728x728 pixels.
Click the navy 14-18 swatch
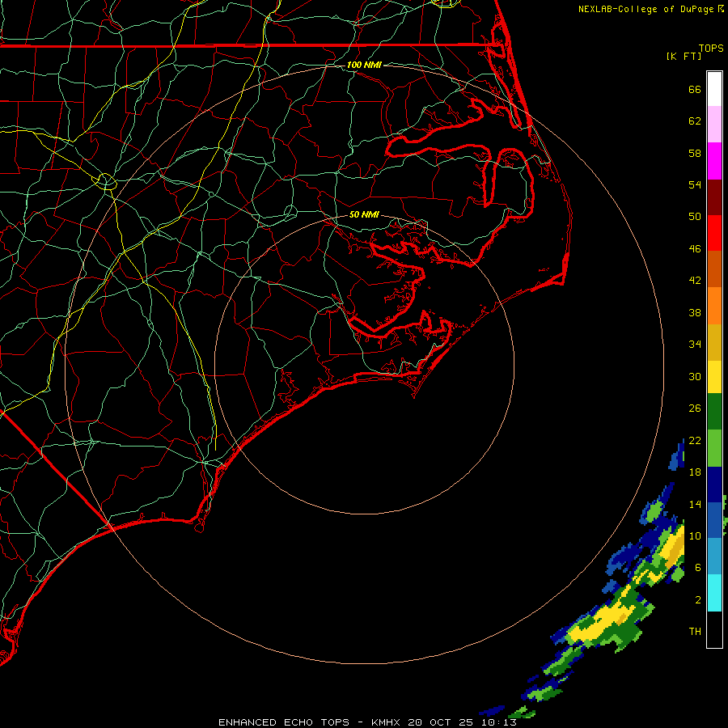coord(714,484)
